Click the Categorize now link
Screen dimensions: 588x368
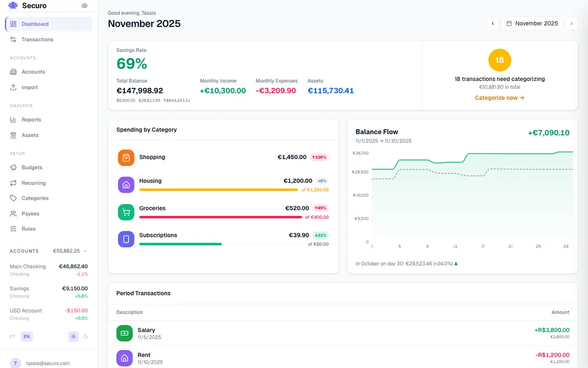499,98
